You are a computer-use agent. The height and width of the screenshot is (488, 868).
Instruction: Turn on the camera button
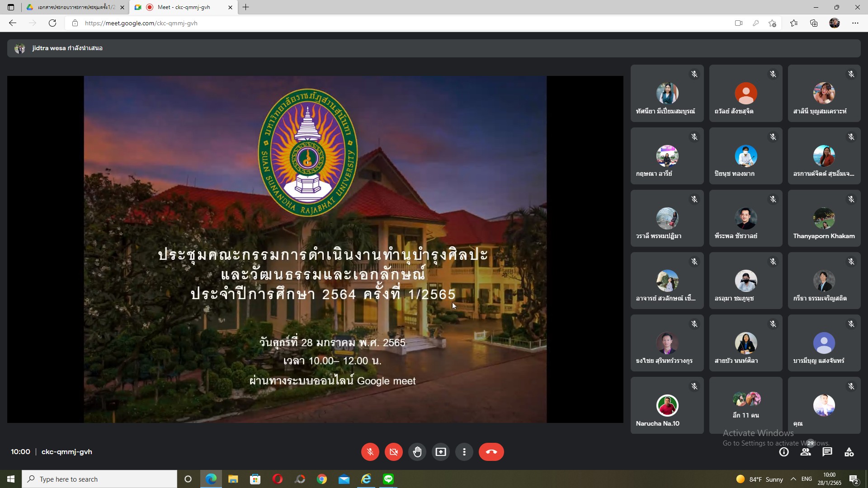pos(393,452)
